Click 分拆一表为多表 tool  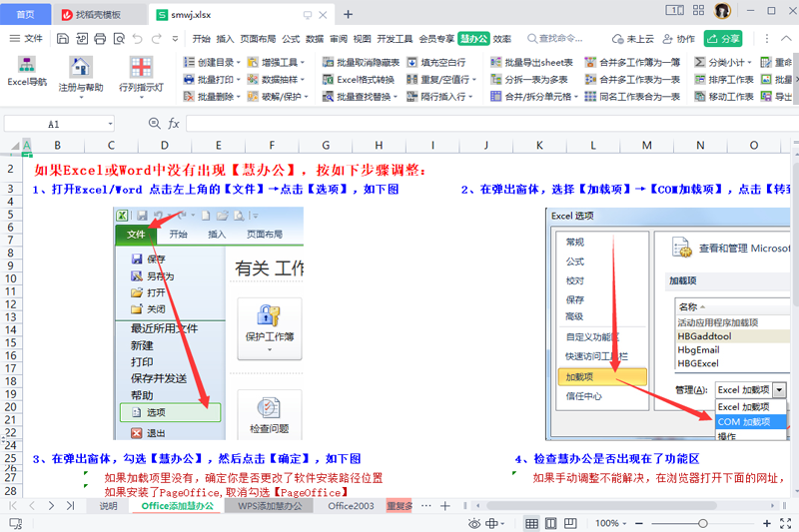click(x=529, y=80)
